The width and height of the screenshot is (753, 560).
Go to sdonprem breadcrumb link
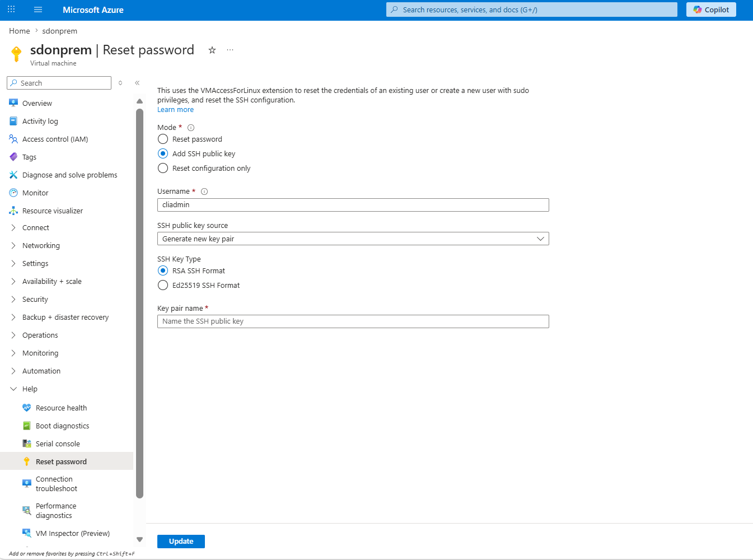pyautogui.click(x=60, y=31)
